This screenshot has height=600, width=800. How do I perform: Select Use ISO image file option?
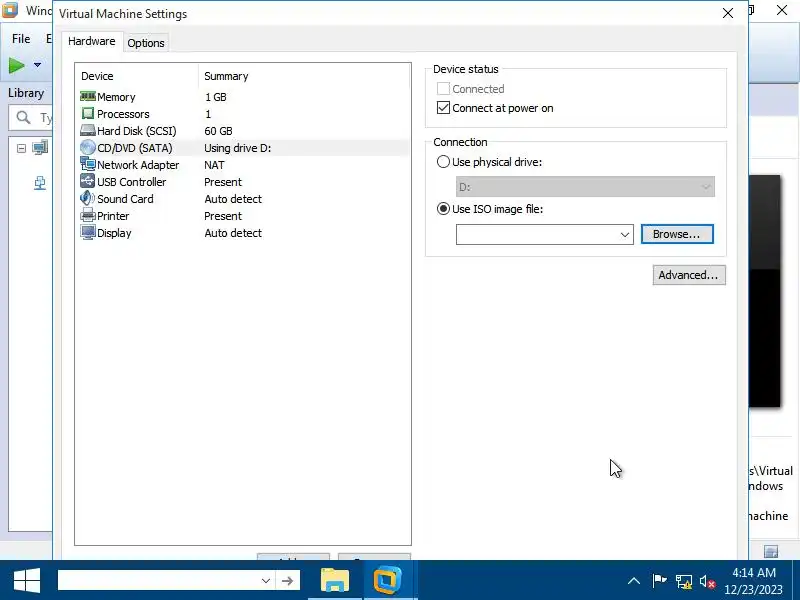[443, 209]
